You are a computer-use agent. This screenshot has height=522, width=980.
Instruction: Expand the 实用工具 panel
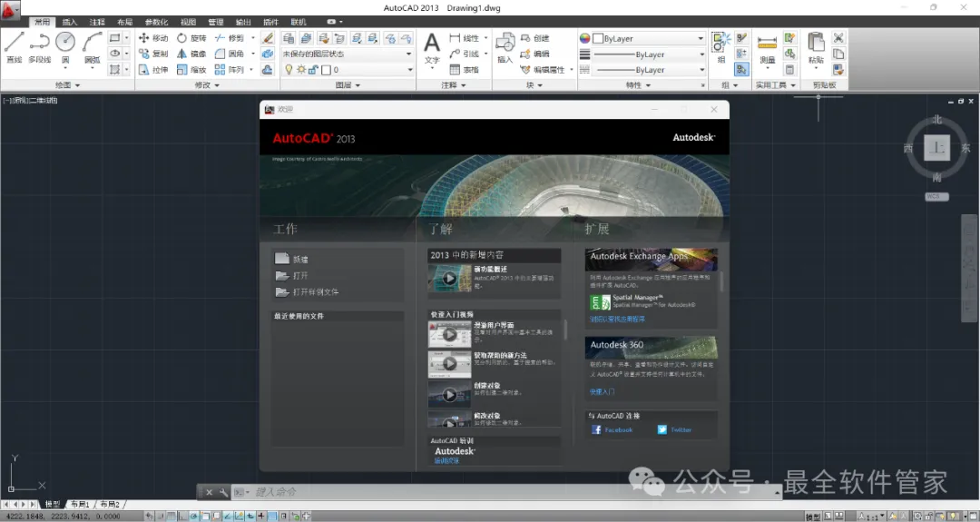click(x=775, y=85)
